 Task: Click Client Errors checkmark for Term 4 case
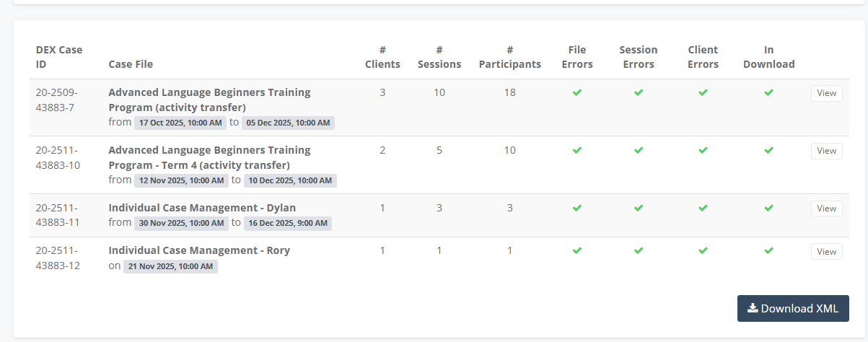703,150
